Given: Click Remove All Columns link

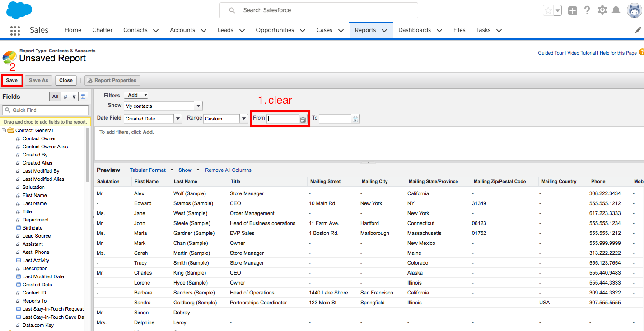Looking at the screenshot, I should click(228, 170).
